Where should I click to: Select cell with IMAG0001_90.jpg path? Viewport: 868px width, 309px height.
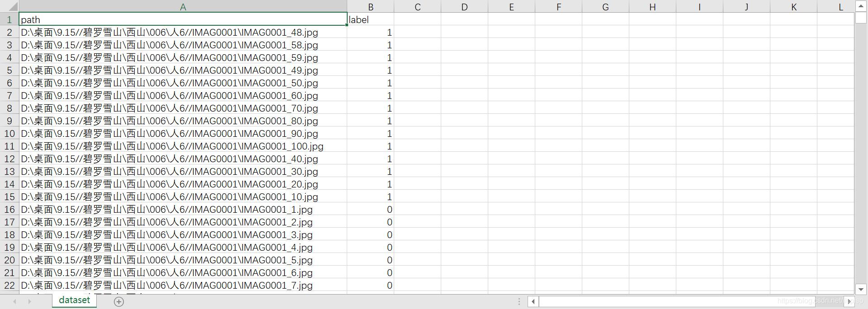click(183, 133)
